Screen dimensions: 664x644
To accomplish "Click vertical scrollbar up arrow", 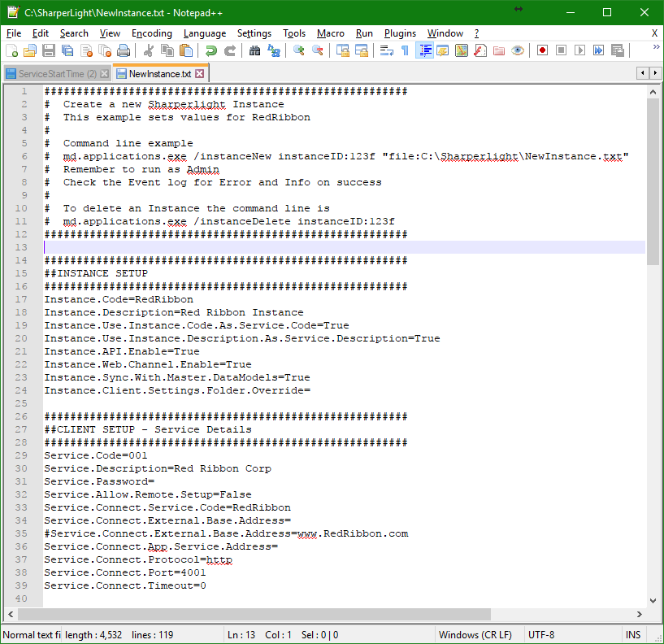I will click(x=653, y=92).
